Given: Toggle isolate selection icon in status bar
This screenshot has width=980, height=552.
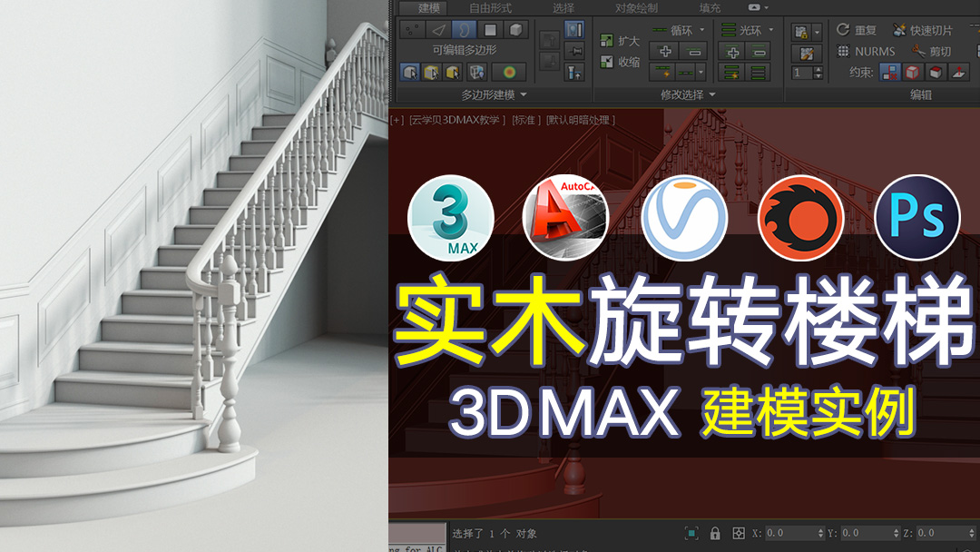Looking at the screenshot, I should (691, 533).
